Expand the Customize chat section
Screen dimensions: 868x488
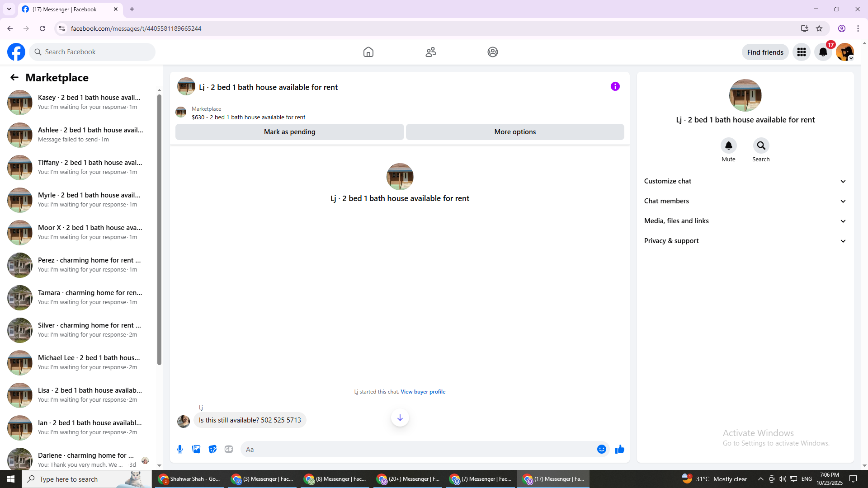[745, 181]
